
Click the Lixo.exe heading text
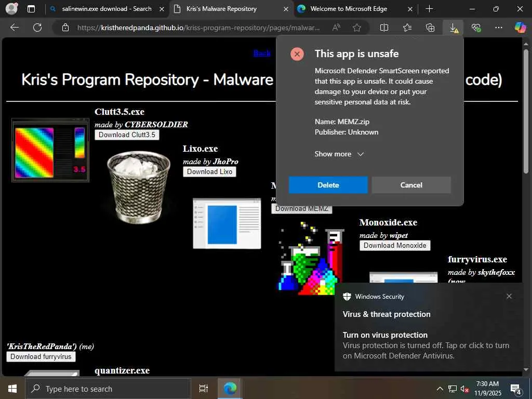click(200, 149)
